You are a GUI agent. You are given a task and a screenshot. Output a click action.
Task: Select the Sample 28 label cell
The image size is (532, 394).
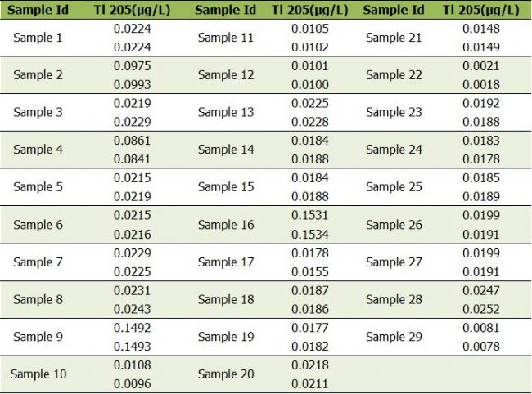tap(394, 299)
